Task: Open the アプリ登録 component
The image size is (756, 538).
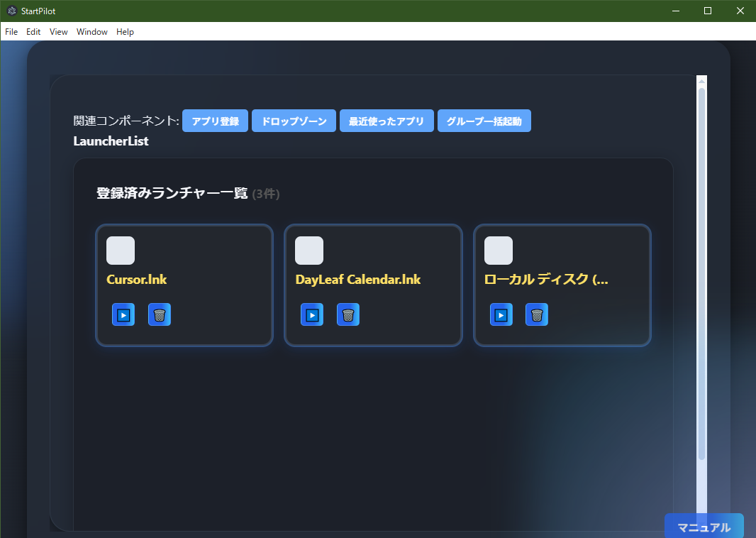Action: pos(215,121)
